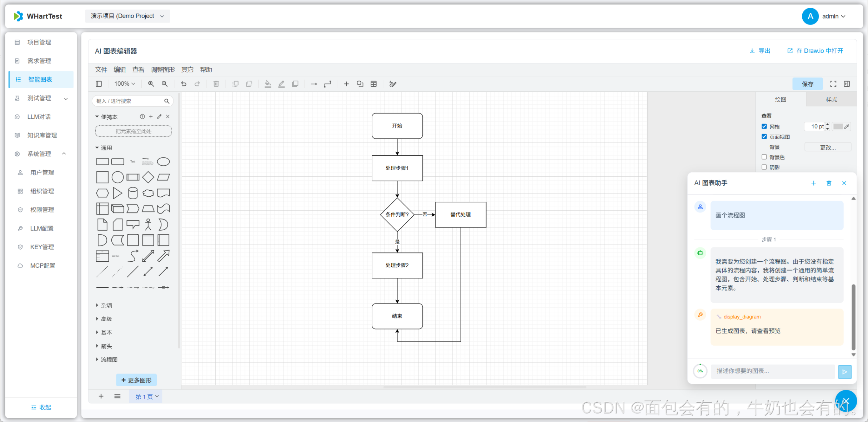868x422 pixels.
Task: Click the delete trash icon in toolbar
Action: click(x=216, y=84)
